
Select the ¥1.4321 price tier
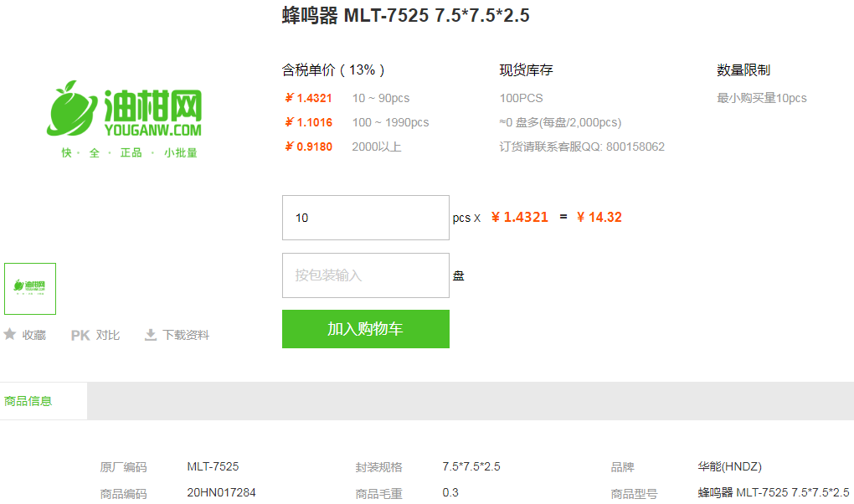[309, 98]
